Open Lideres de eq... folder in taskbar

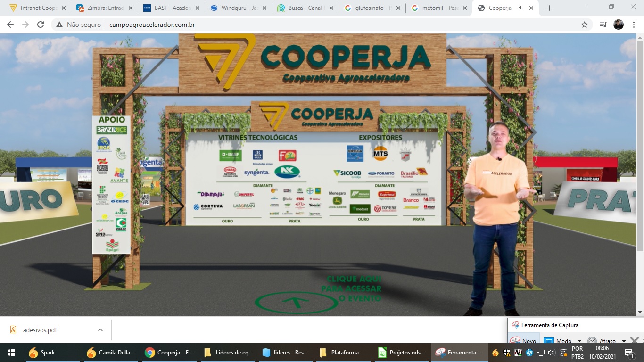tap(229, 353)
